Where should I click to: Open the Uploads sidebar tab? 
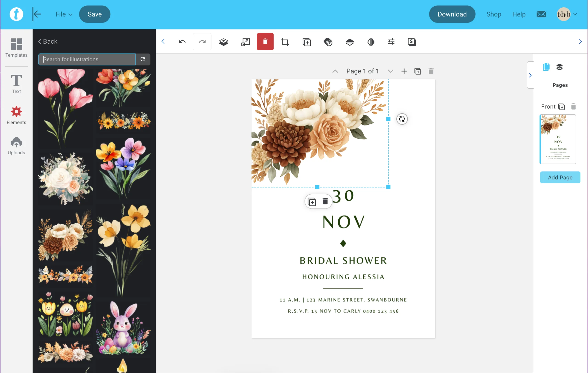16,146
